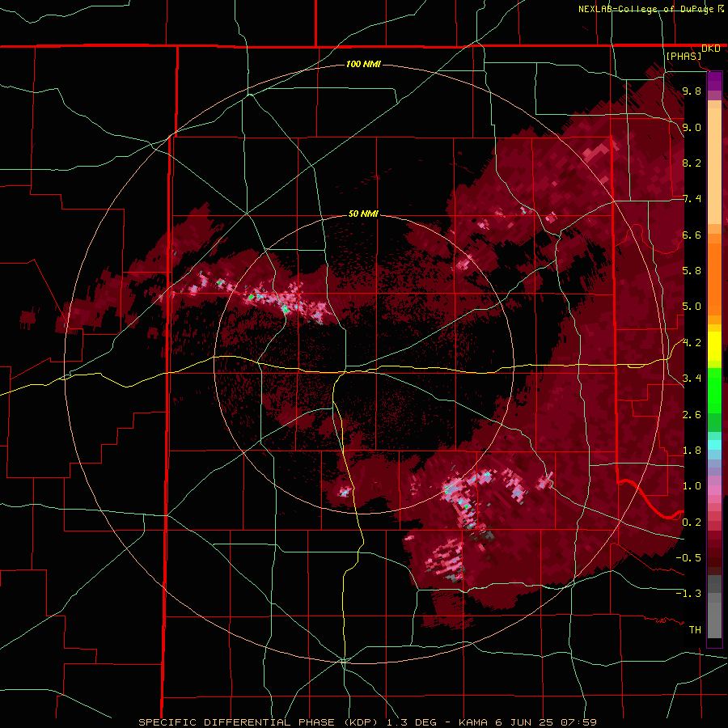728x728 pixels.
Task: Click the 50 NMI range ring label
Action: tap(363, 214)
